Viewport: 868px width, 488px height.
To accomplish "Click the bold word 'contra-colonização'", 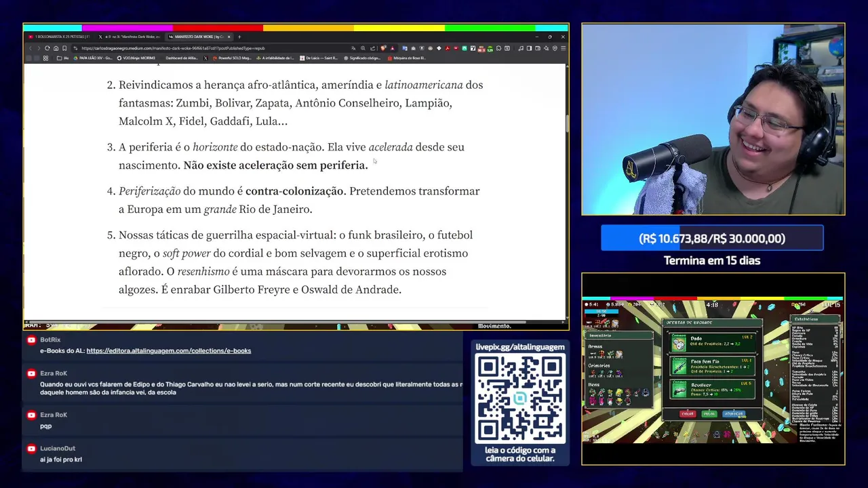I will click(x=294, y=191).
